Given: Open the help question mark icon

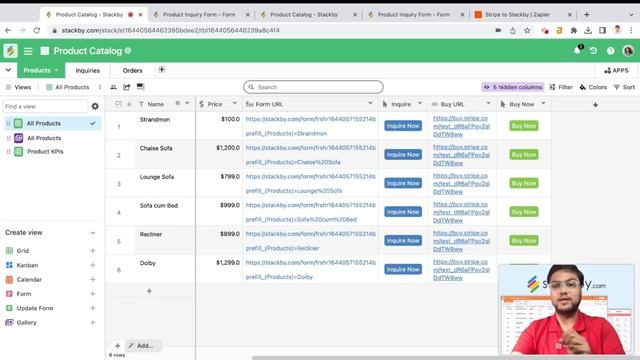Looking at the screenshot, I should click(x=611, y=51).
